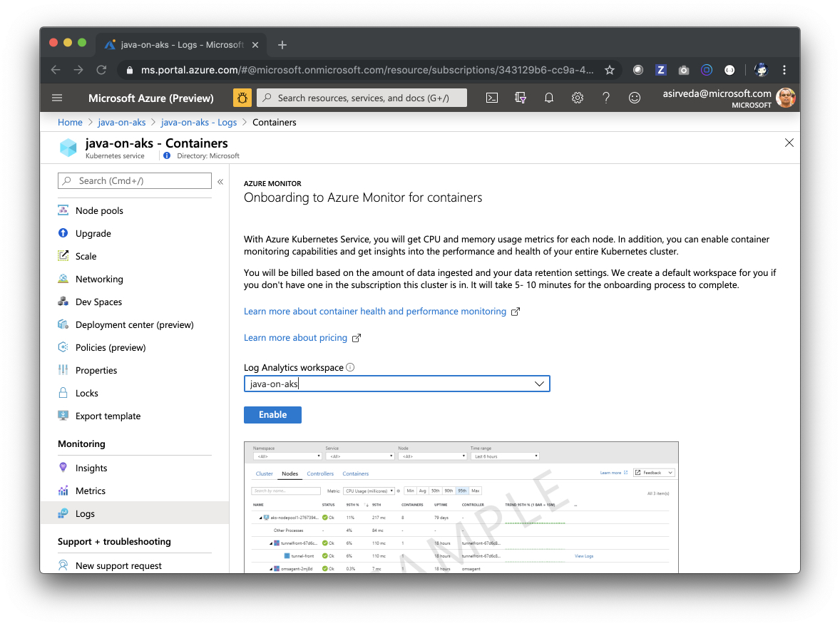The width and height of the screenshot is (840, 626).
Task: Click the browser address bar URL
Action: (x=367, y=70)
